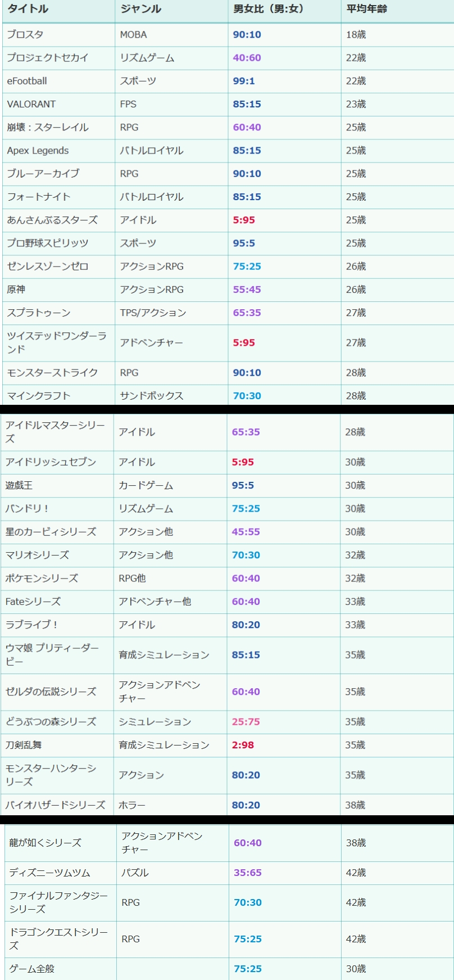Select the 99:1 gender ratio value
454x980 pixels.
[x=244, y=81]
